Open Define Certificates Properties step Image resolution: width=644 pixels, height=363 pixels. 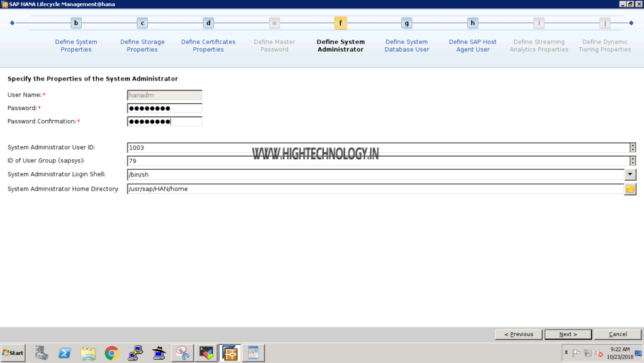pos(208,45)
